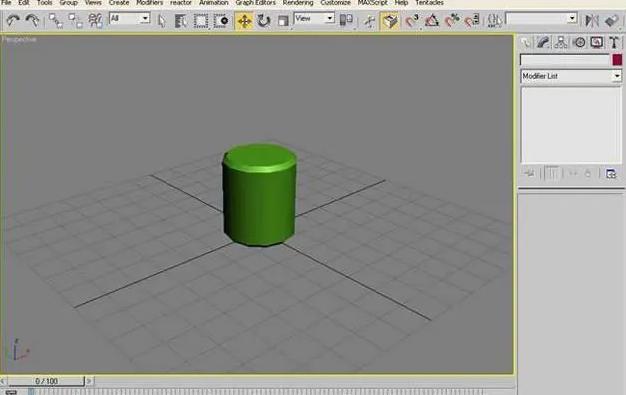Screen dimensions: 626x395
Task: Open the MAXScript menu
Action: pyautogui.click(x=372, y=3)
